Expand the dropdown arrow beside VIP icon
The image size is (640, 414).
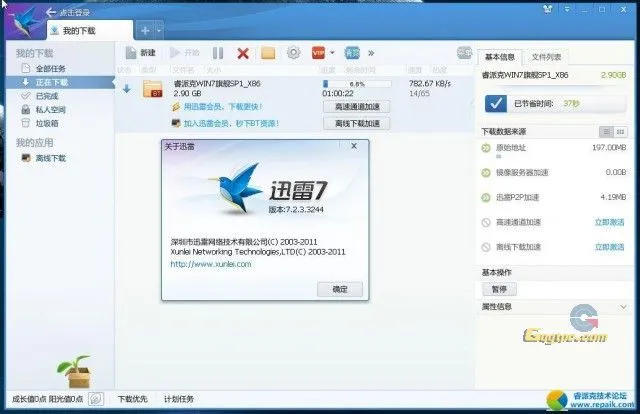click(332, 53)
